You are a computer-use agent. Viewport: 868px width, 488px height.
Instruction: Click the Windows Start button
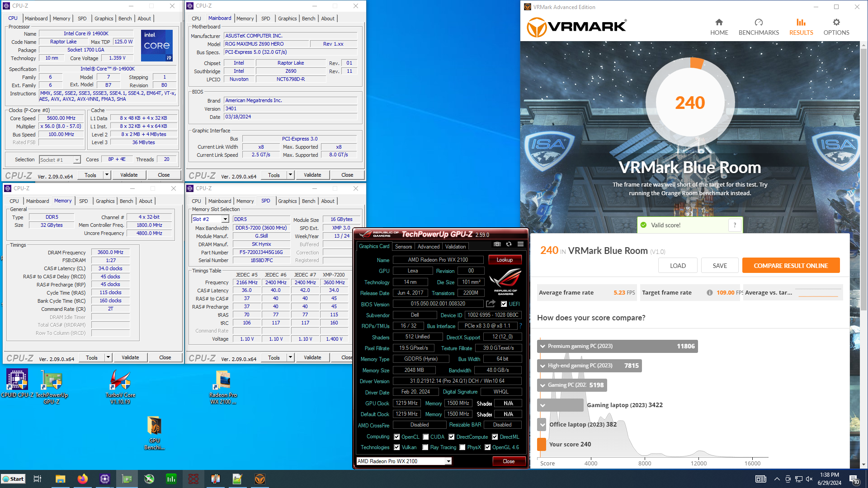pos(13,479)
